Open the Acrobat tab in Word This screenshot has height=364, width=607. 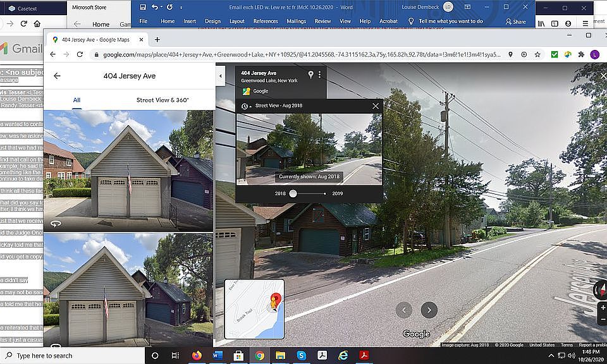[x=388, y=21]
